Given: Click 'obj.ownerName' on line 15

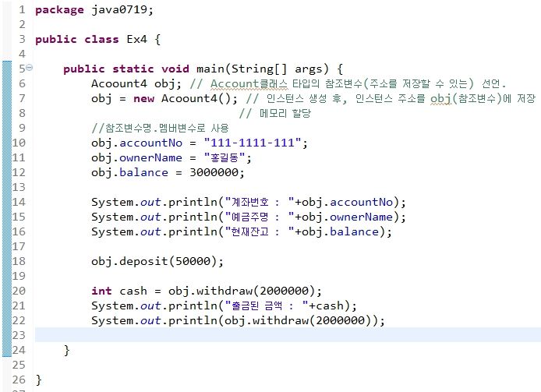Looking at the screenshot, I should (x=348, y=217).
